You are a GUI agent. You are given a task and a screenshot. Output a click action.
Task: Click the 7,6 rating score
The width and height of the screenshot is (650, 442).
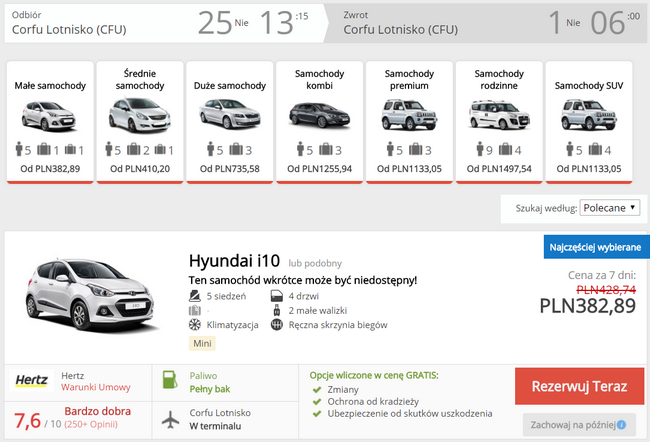coord(27,421)
